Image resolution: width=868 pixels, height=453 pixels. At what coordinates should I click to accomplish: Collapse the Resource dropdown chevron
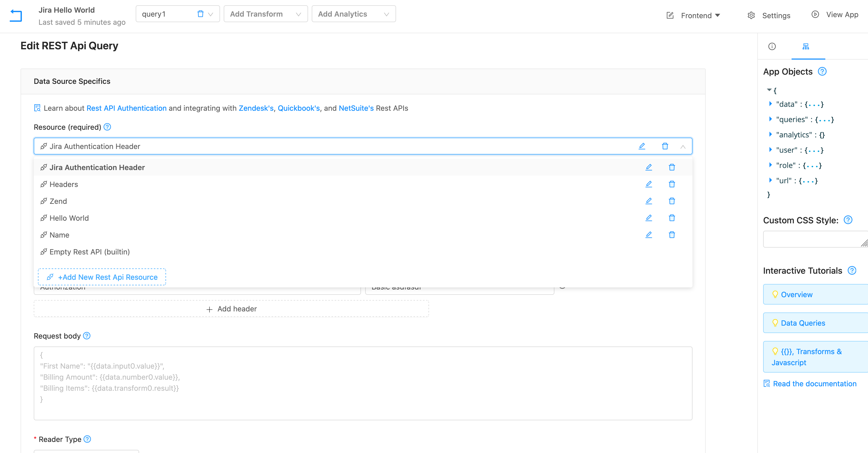pos(683,147)
